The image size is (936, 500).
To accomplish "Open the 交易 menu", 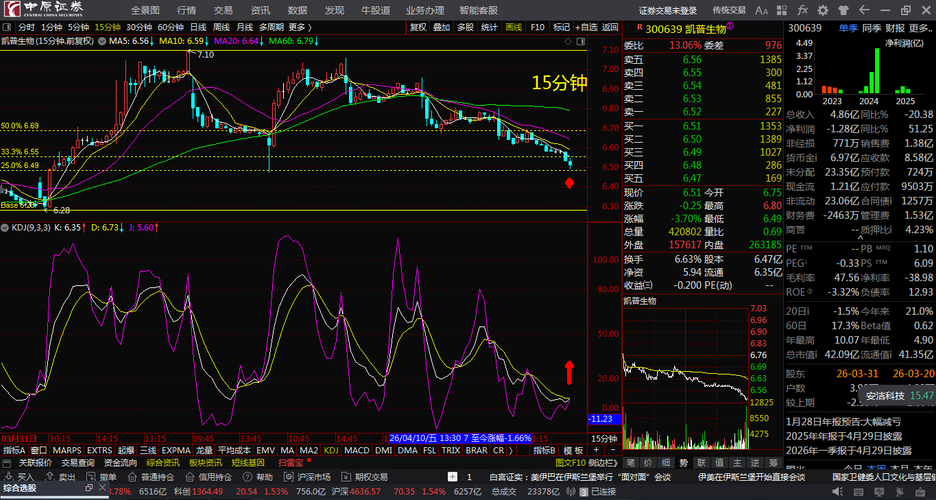I will (x=223, y=10).
